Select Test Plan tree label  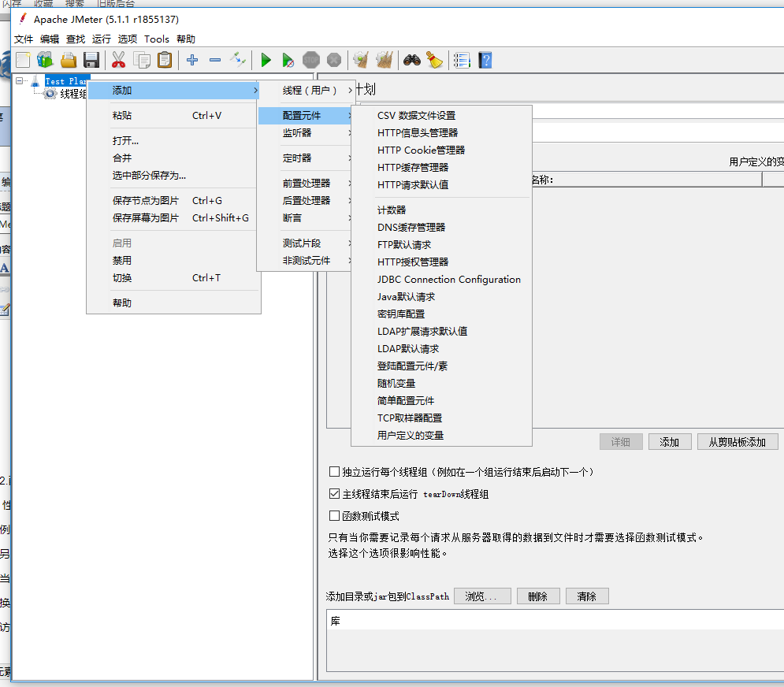click(66, 81)
